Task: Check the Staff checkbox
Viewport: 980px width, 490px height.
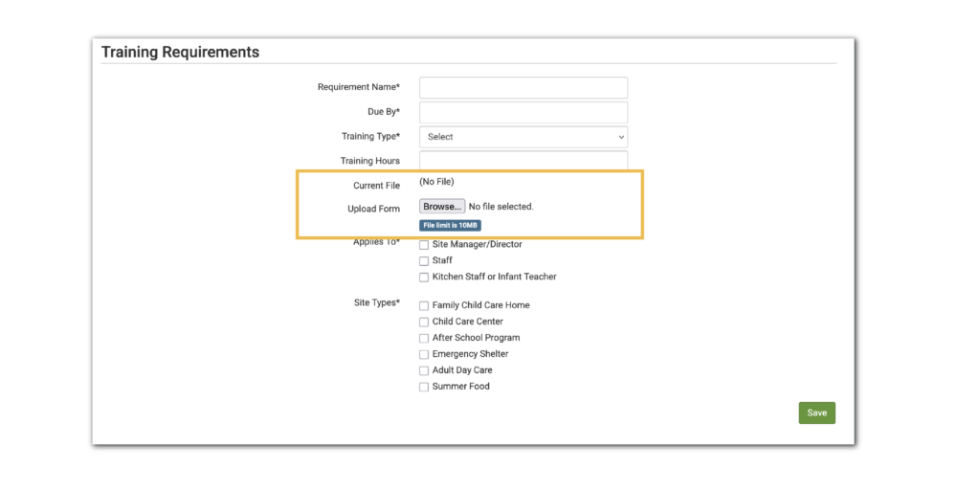Action: coord(424,261)
